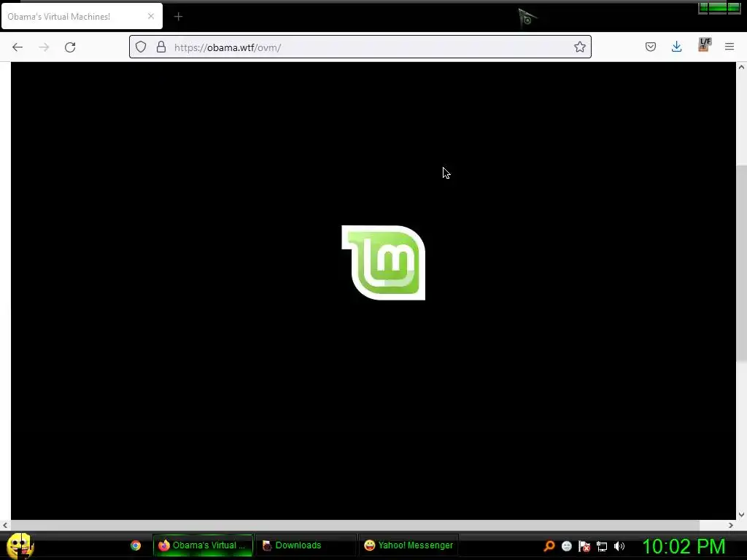Reload the obama.wtf page
This screenshot has width=747, height=560.
pos(70,47)
